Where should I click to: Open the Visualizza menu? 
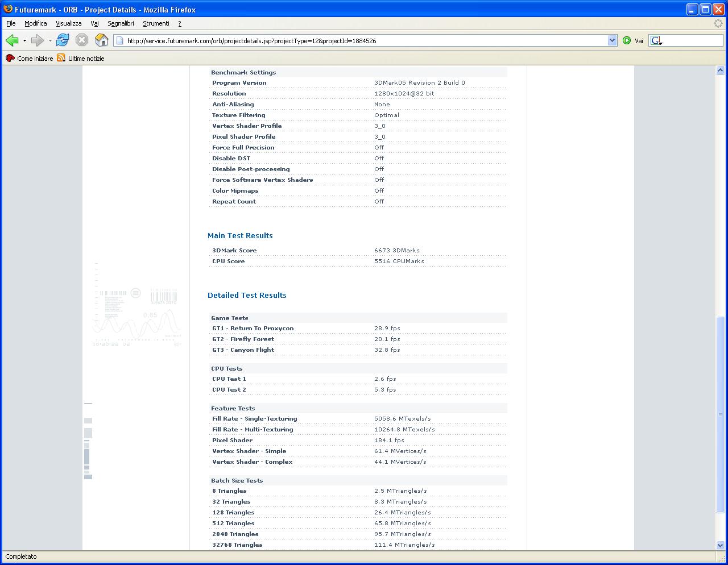pos(69,23)
